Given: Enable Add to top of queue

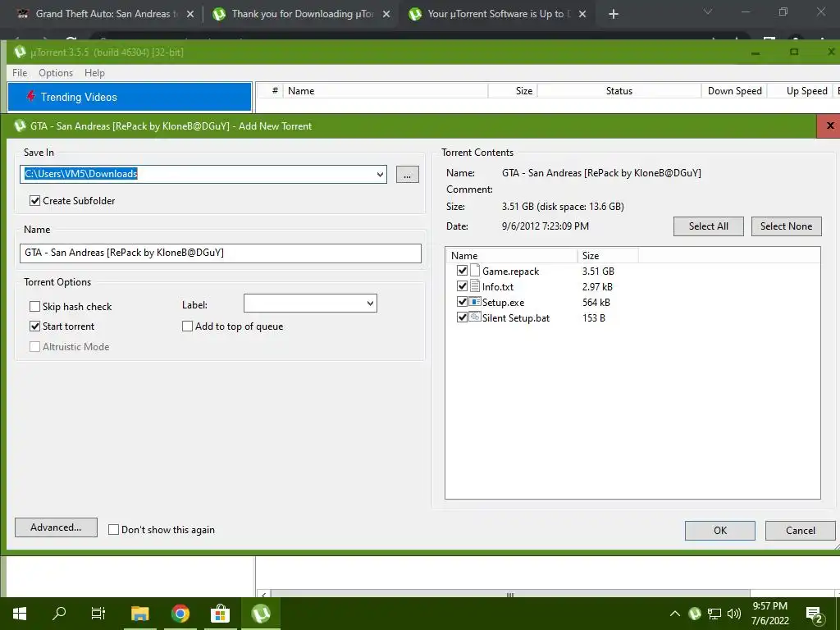Looking at the screenshot, I should coord(188,326).
